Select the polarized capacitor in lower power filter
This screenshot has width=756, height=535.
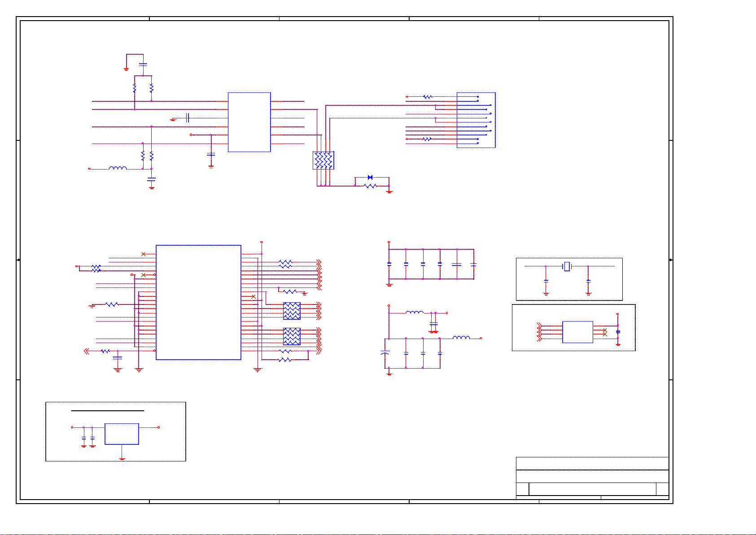[x=385, y=353]
